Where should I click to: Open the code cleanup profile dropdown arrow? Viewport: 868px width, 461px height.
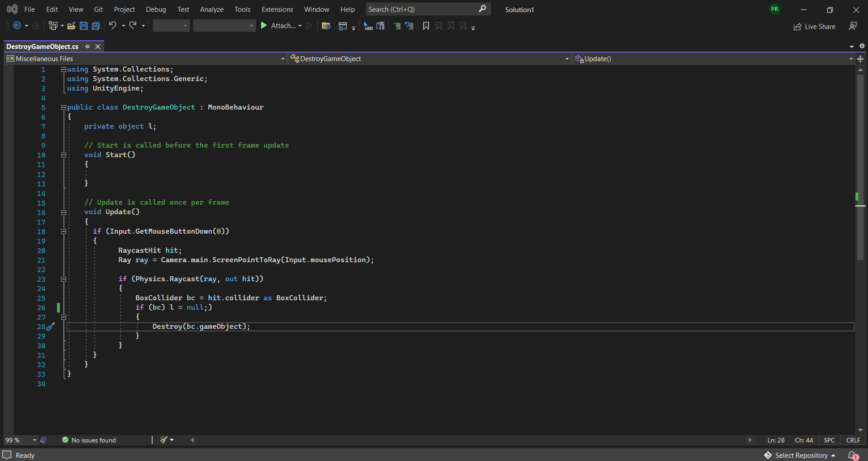172,440
